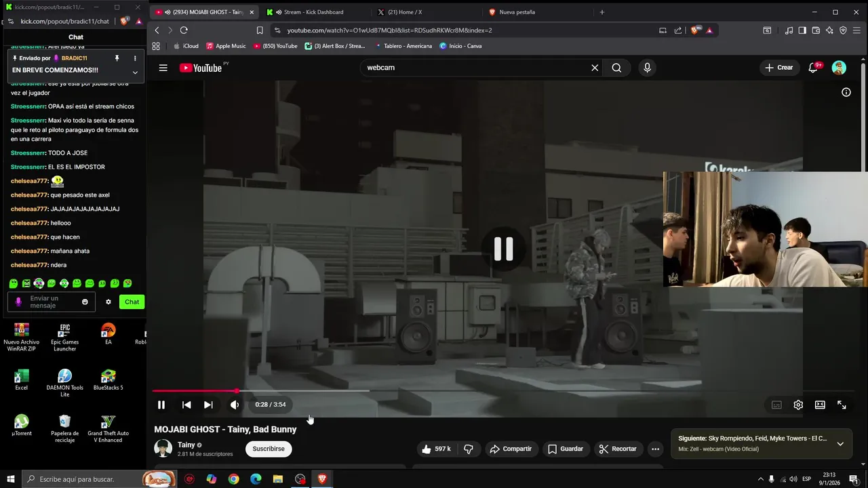This screenshot has width=868, height=488.
Task: Open the Apple Music bookmark
Action: (226, 46)
